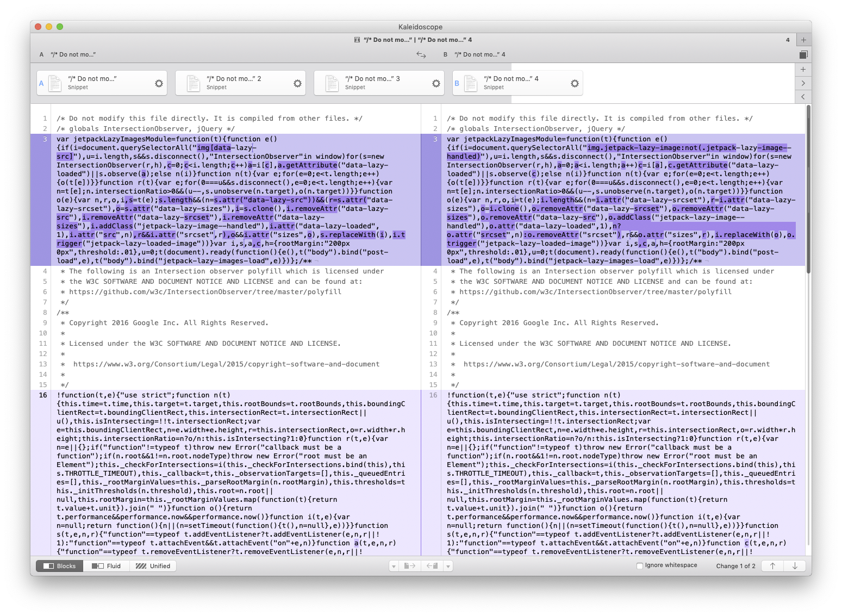Zoom the Kaleidoscope window green button
Viewport: 842px width, 616px height.
[60, 27]
